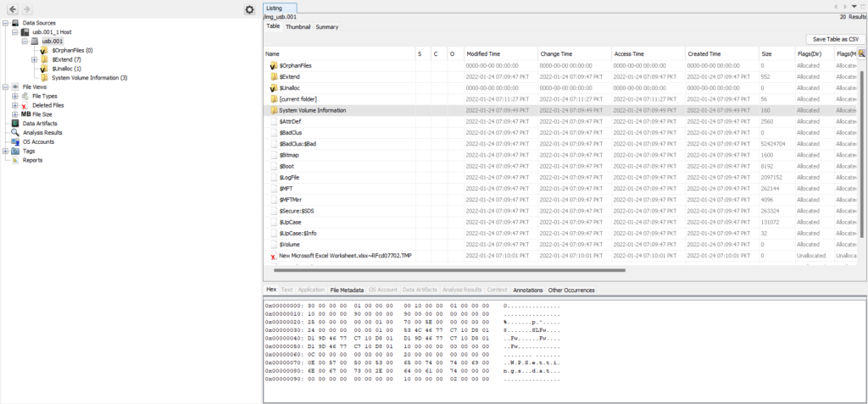Expand the Deleted Files node

(15, 105)
